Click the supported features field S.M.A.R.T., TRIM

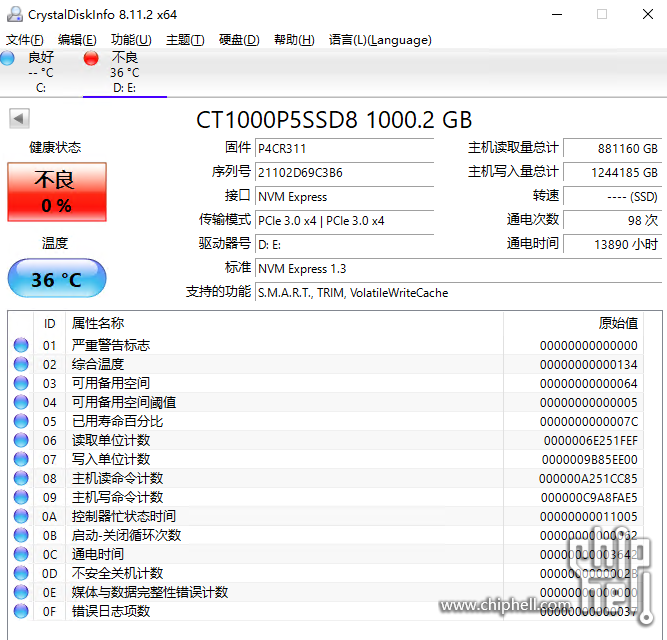click(x=458, y=293)
